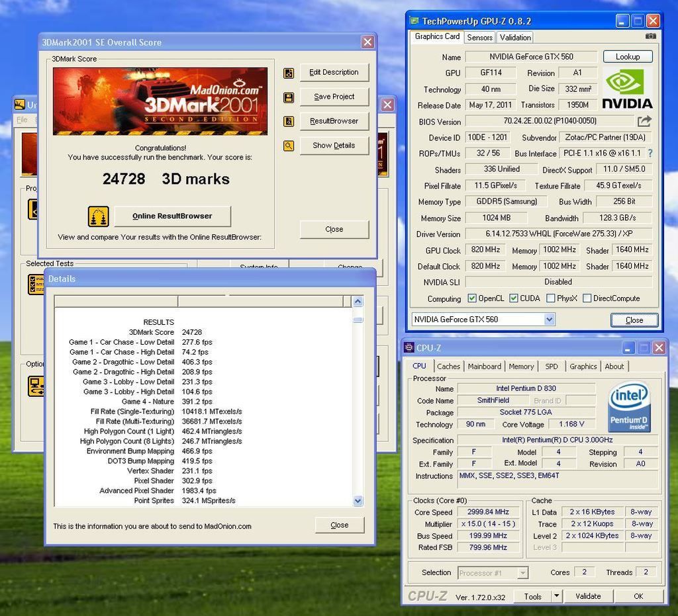Select the Graphics Card tab
The width and height of the screenshot is (678, 616).
coord(437,36)
